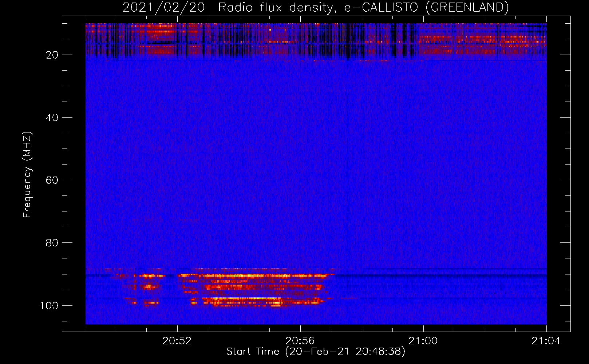589x364 pixels.
Task: Click the frequency axis label 60
Action: pyautogui.click(x=52, y=180)
